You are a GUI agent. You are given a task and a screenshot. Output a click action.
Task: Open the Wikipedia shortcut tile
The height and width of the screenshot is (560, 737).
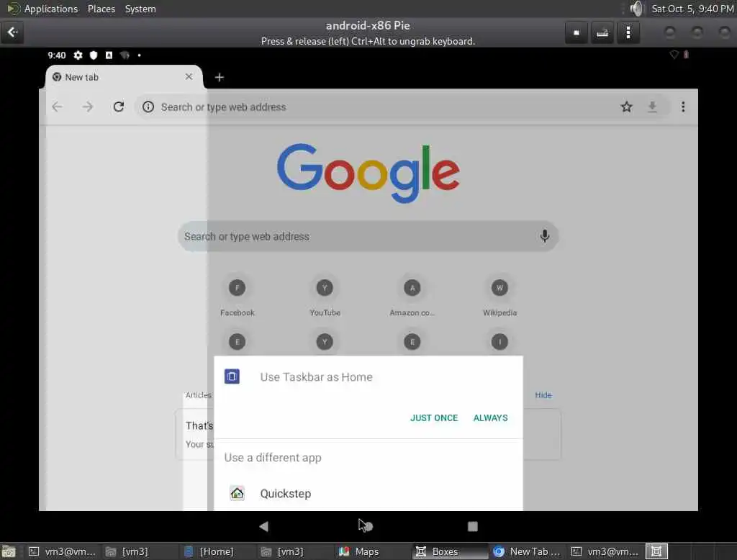pyautogui.click(x=499, y=297)
